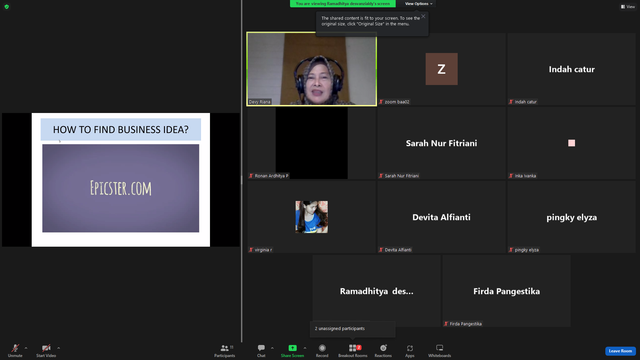The image size is (640, 360).
Task: Select Ronan Ardhitya P's video tile
Action: [311, 143]
